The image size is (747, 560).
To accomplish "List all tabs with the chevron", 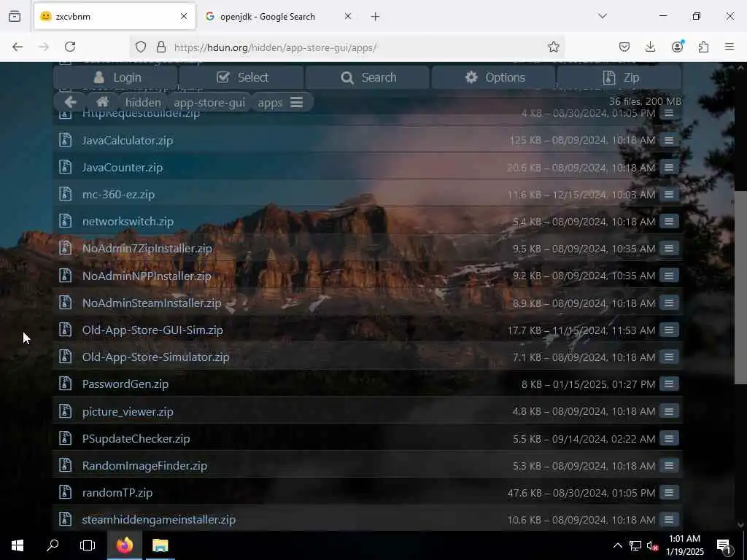I will (x=603, y=16).
